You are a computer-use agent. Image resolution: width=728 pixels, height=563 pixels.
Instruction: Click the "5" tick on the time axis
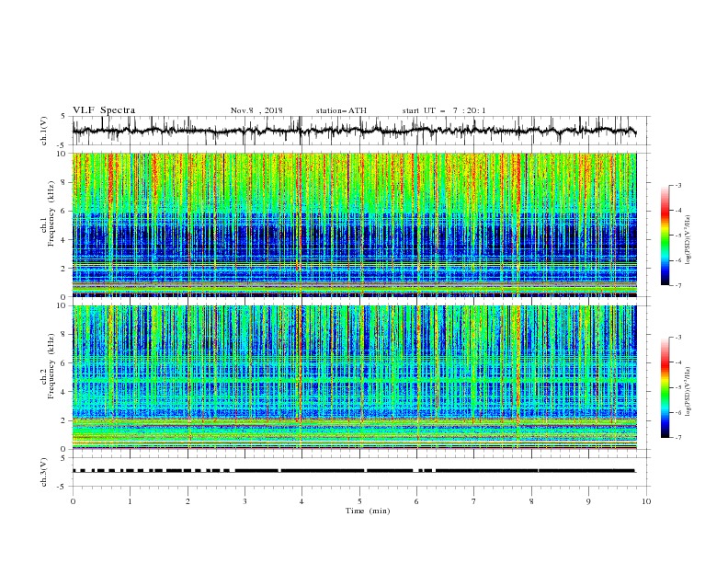(x=359, y=501)
